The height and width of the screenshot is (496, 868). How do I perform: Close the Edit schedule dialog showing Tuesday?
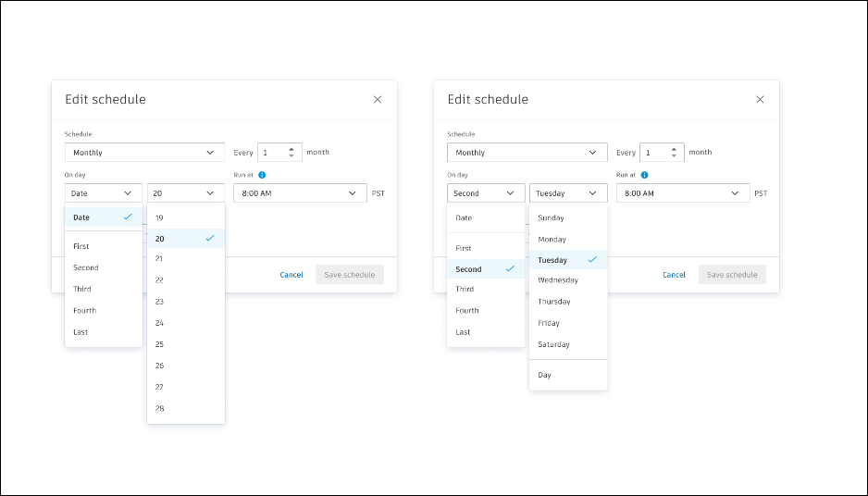(x=760, y=100)
